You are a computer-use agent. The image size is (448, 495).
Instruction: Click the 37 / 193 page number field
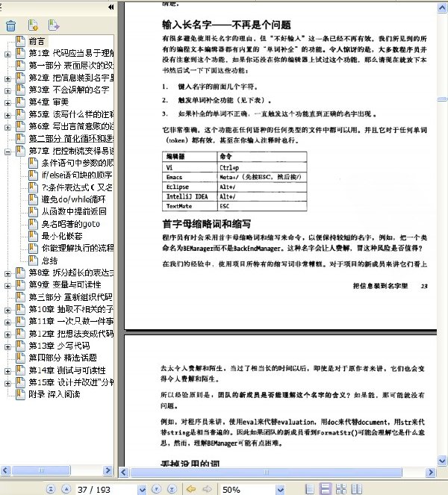click(107, 489)
